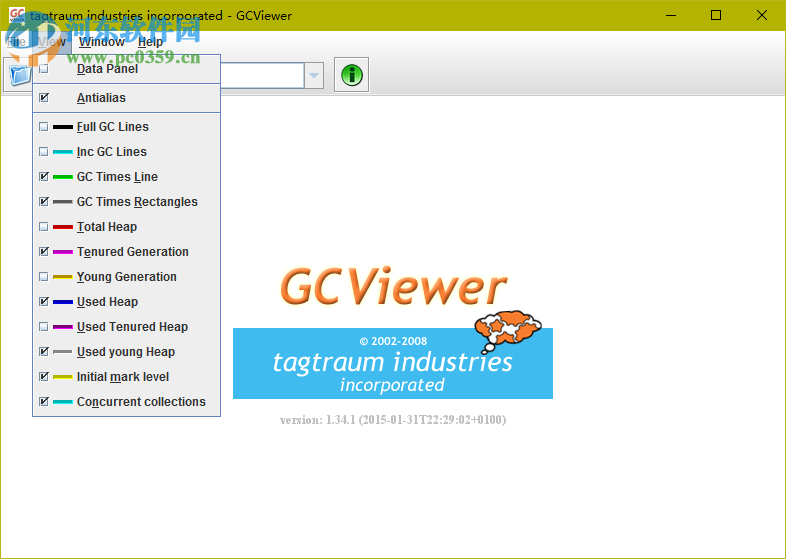Screen dimensions: 786x559
Task: Click the open file folder icon
Action: coord(19,75)
